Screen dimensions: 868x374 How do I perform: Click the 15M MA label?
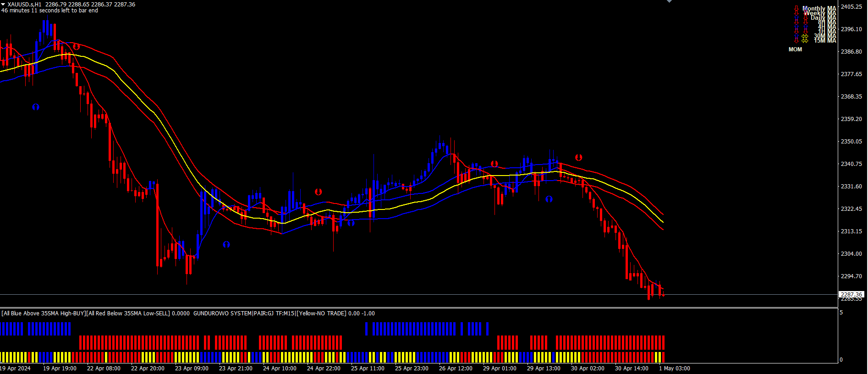click(x=825, y=40)
